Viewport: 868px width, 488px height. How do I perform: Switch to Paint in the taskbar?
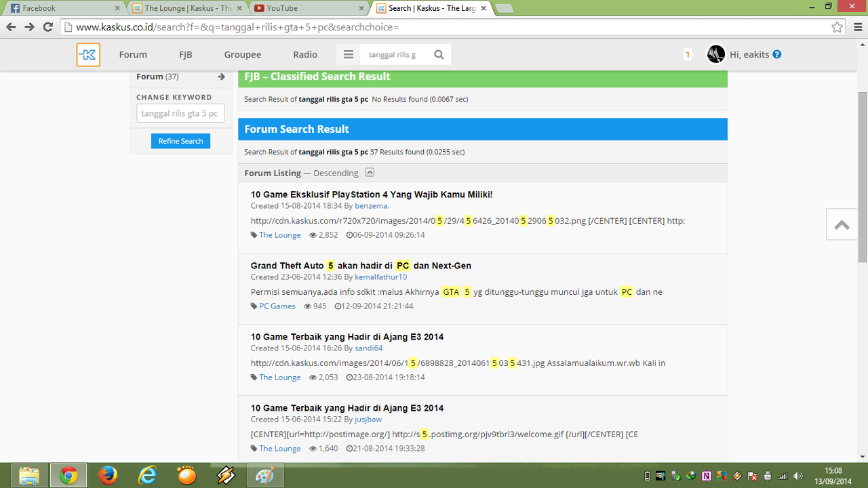pos(265,476)
